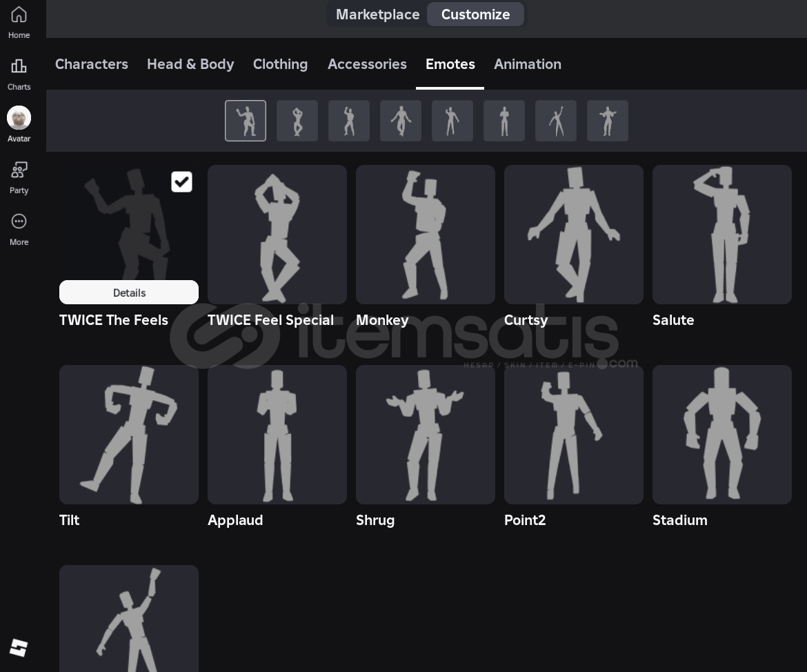This screenshot has width=807, height=672.
Task: Open the Accessories tab
Action: (x=368, y=64)
